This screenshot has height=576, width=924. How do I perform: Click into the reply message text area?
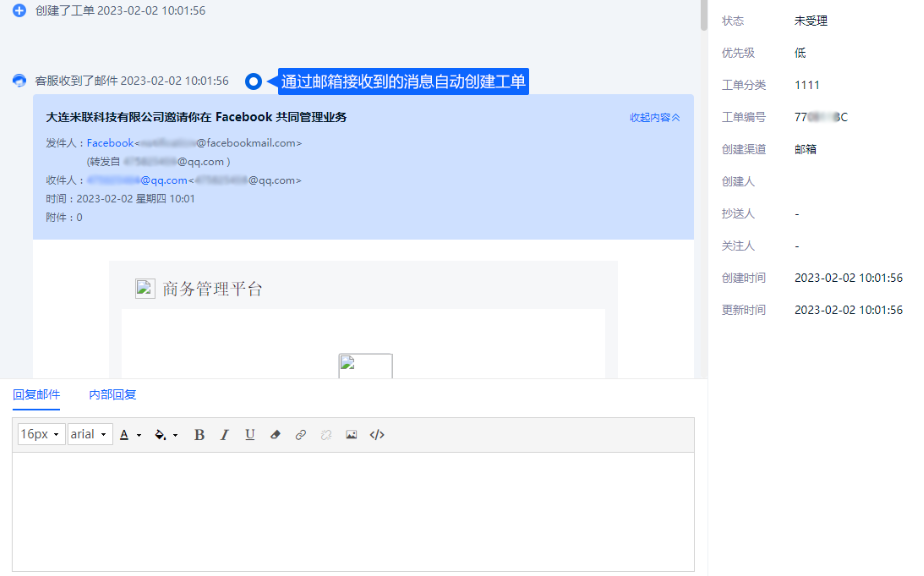click(353, 510)
